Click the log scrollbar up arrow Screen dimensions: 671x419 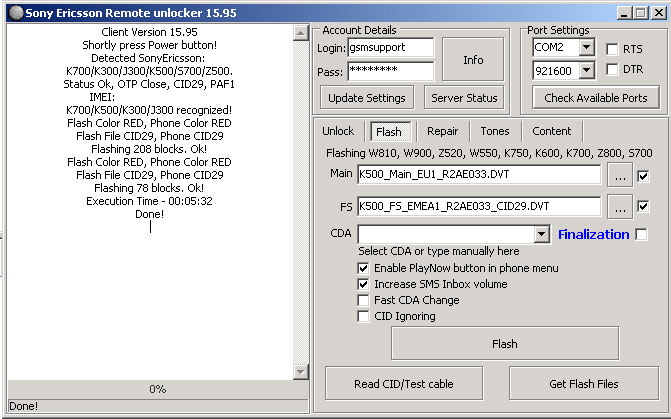coord(301,33)
